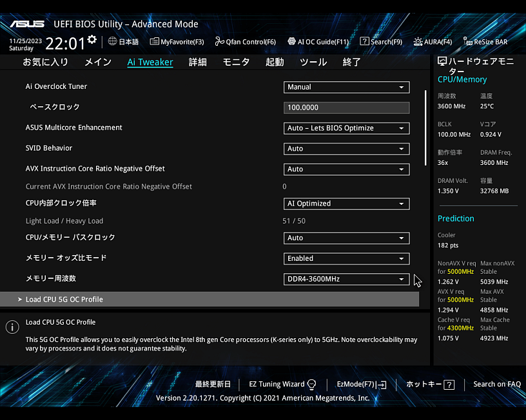Viewport: 526px width, 420px height.
Task: Click 32768 MB capacity value
Action: (494, 191)
